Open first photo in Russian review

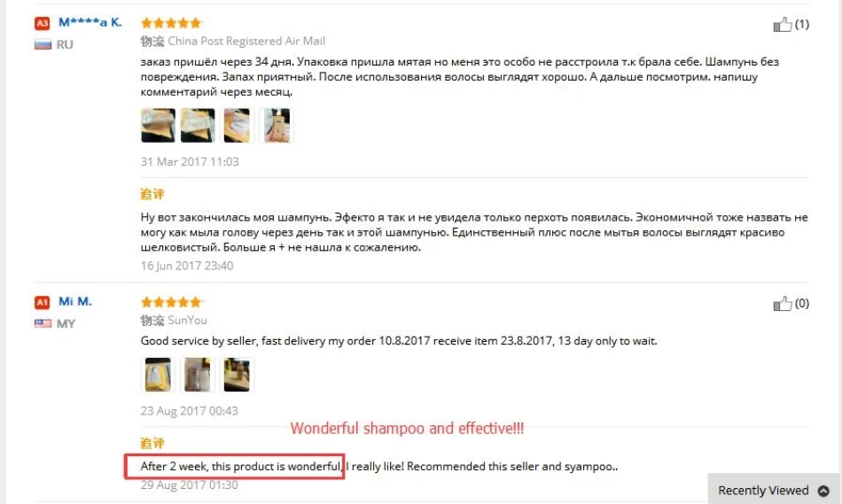[158, 125]
